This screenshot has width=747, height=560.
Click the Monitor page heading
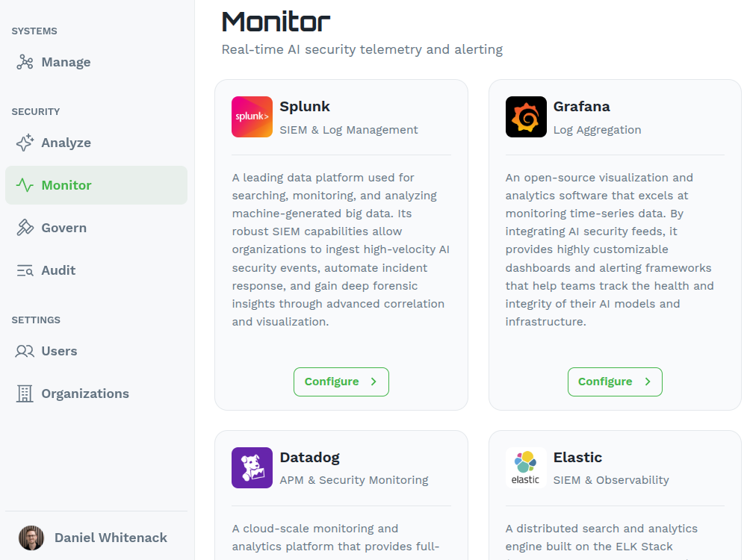276,22
